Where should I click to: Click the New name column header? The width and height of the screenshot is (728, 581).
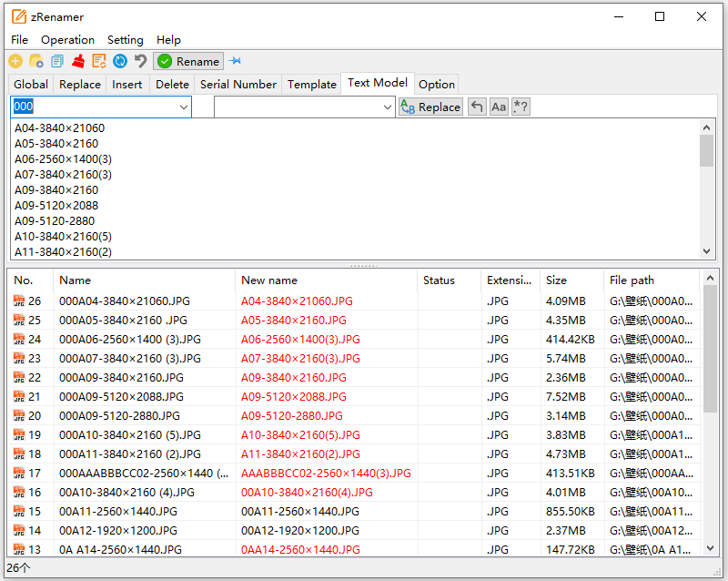pos(327,280)
